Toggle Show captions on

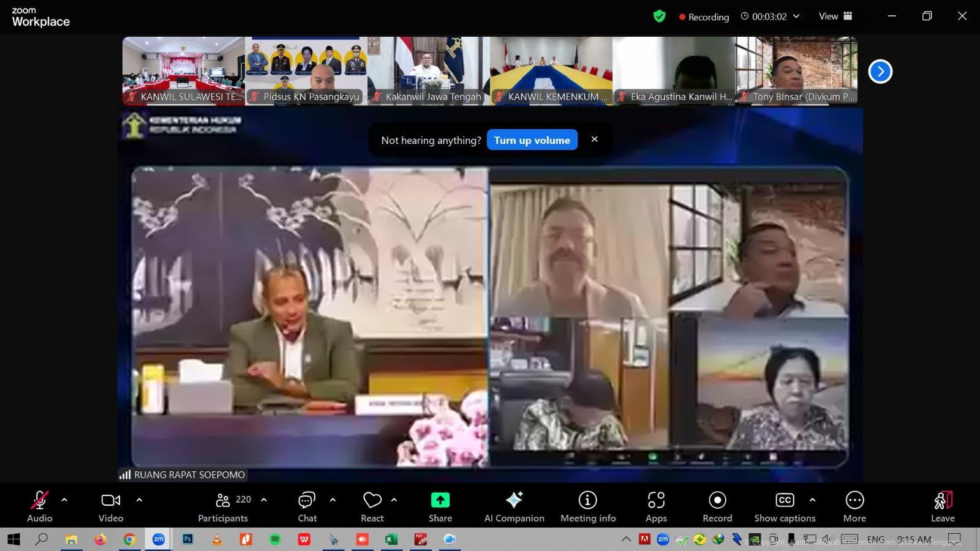(x=785, y=507)
